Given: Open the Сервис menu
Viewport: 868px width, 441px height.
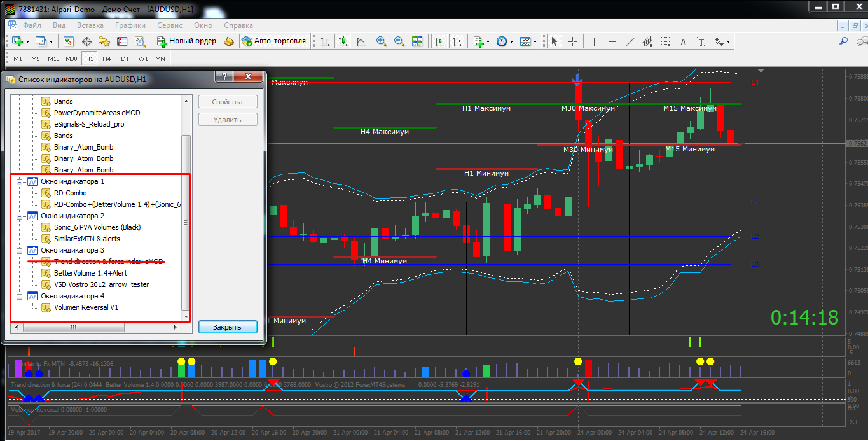Looking at the screenshot, I should point(169,25).
